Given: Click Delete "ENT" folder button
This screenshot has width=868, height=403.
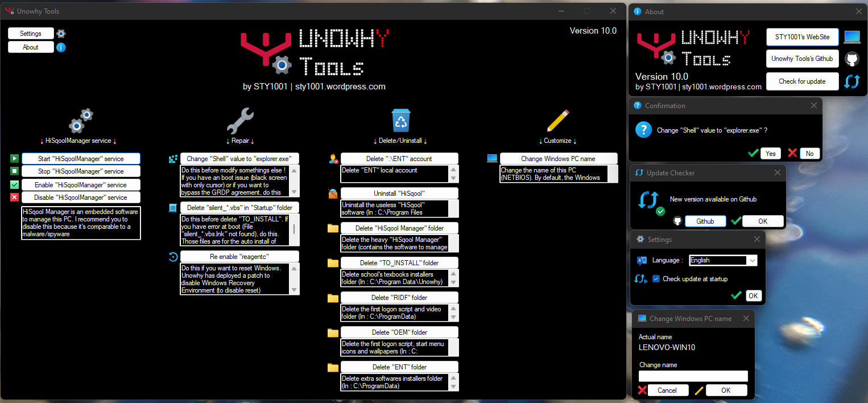Looking at the screenshot, I should pyautogui.click(x=399, y=367).
